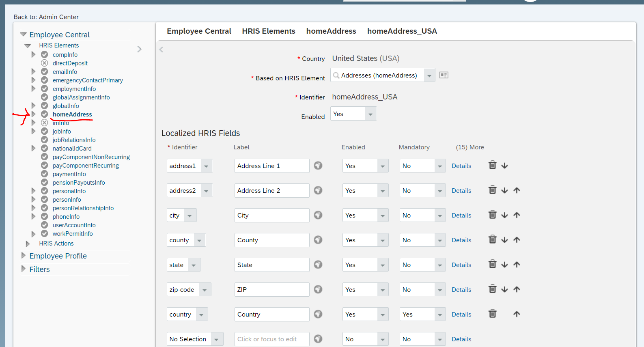Image resolution: width=644 pixels, height=347 pixels.
Task: Expand the homeAddress tree node
Action: click(x=33, y=114)
